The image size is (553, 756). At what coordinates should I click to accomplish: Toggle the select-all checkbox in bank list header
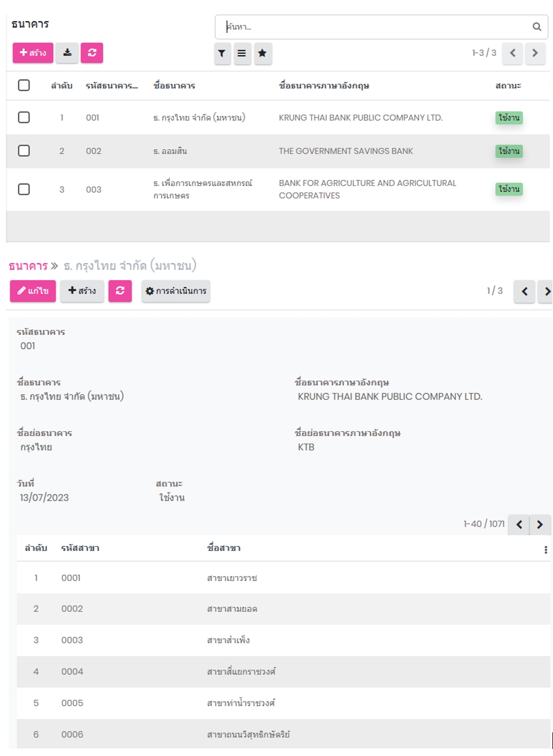tap(24, 85)
